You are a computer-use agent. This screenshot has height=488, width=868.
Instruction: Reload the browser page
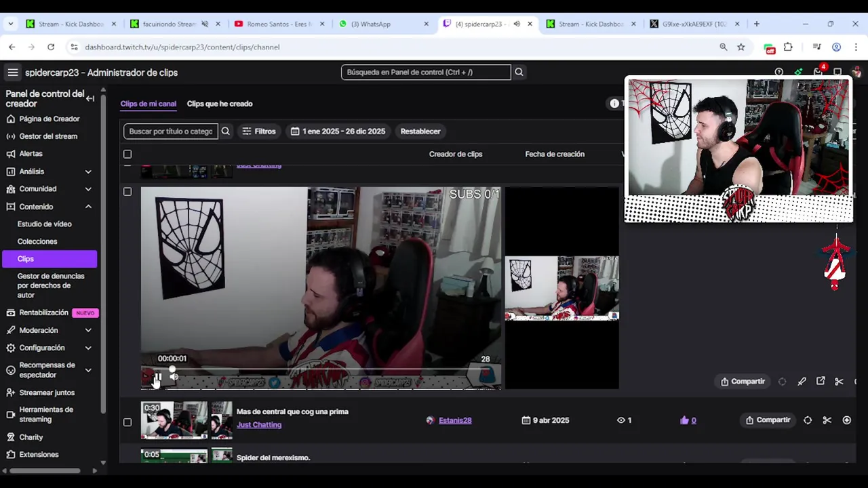51,47
